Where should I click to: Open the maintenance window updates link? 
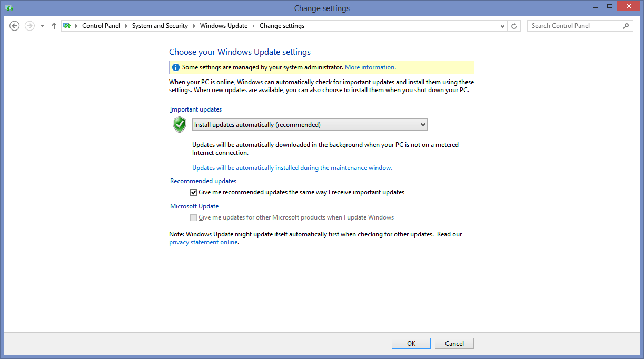292,168
